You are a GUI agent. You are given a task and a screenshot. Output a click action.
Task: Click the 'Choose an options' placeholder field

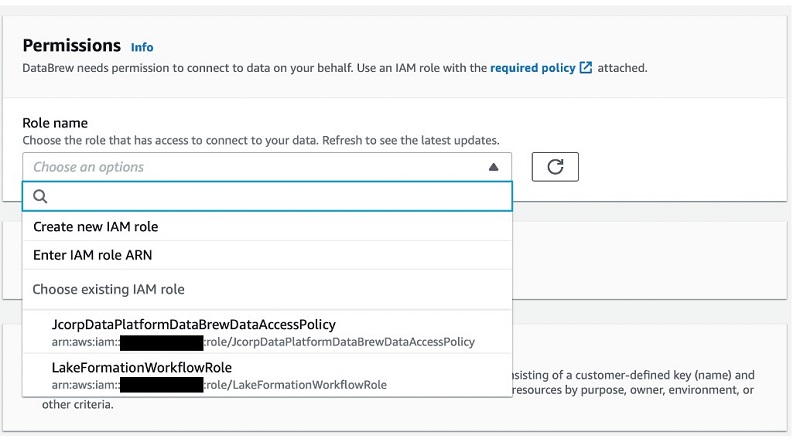point(267,167)
